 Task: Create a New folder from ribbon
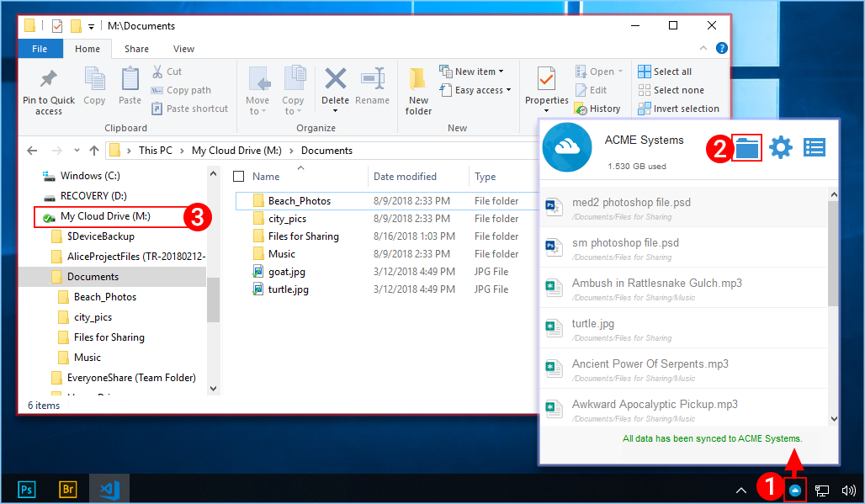(x=418, y=91)
